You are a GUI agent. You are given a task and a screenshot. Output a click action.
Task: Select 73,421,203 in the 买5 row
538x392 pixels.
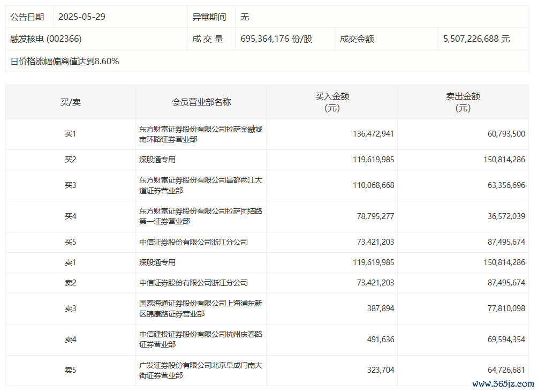point(375,242)
